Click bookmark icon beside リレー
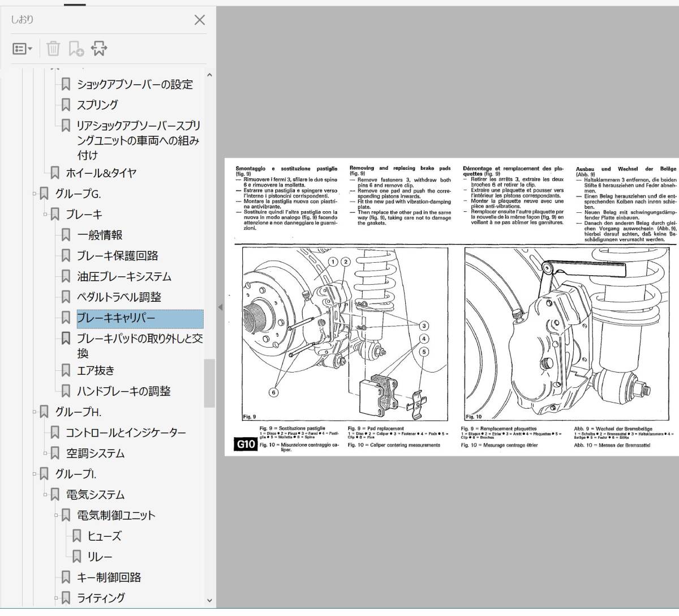The height and width of the screenshot is (616, 679). (x=76, y=557)
